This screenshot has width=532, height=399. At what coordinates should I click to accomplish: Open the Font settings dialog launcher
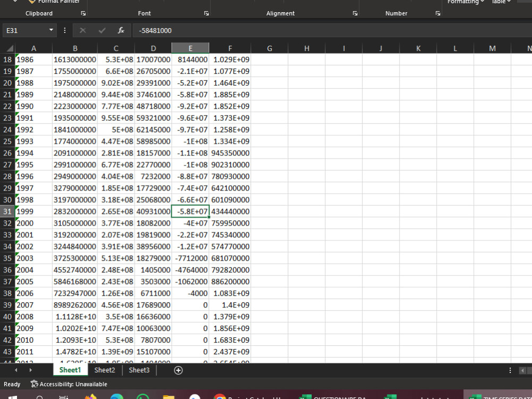[x=206, y=13]
